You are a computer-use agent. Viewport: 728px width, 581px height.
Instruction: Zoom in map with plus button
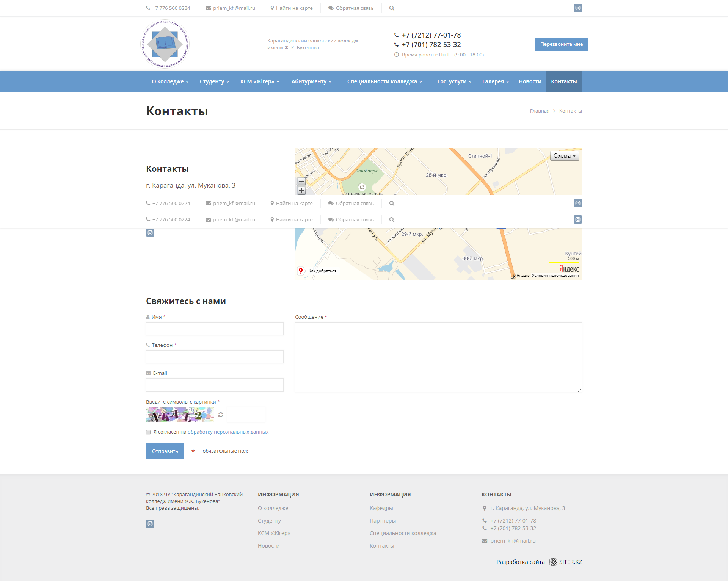pyautogui.click(x=301, y=191)
